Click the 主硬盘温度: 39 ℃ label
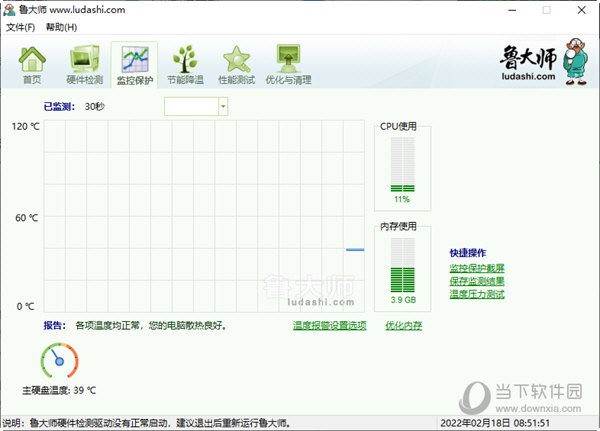 pyautogui.click(x=59, y=390)
